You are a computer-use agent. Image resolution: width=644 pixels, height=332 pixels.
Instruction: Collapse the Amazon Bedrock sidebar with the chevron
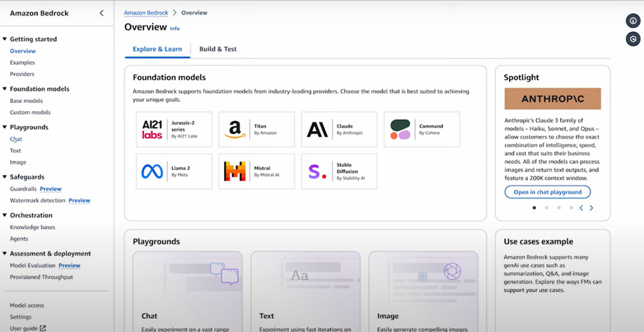click(102, 13)
